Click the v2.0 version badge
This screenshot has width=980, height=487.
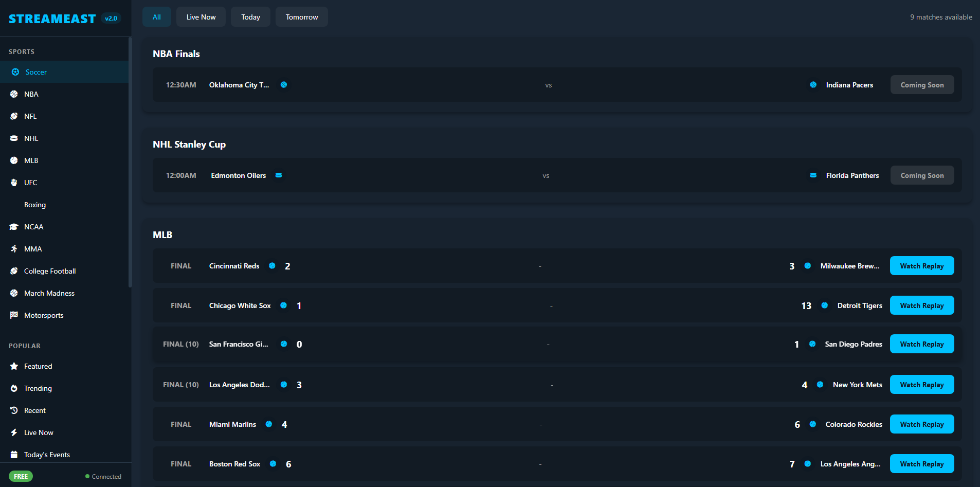tap(111, 19)
